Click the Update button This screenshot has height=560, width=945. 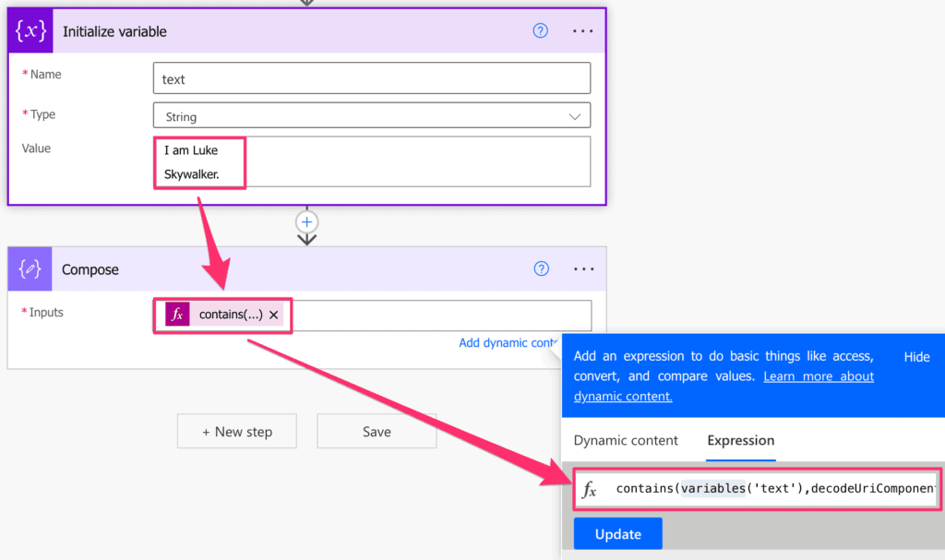tap(617, 533)
